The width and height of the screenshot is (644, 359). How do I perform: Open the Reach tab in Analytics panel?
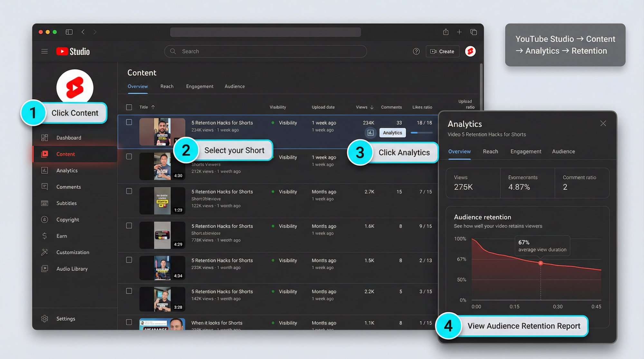point(490,151)
